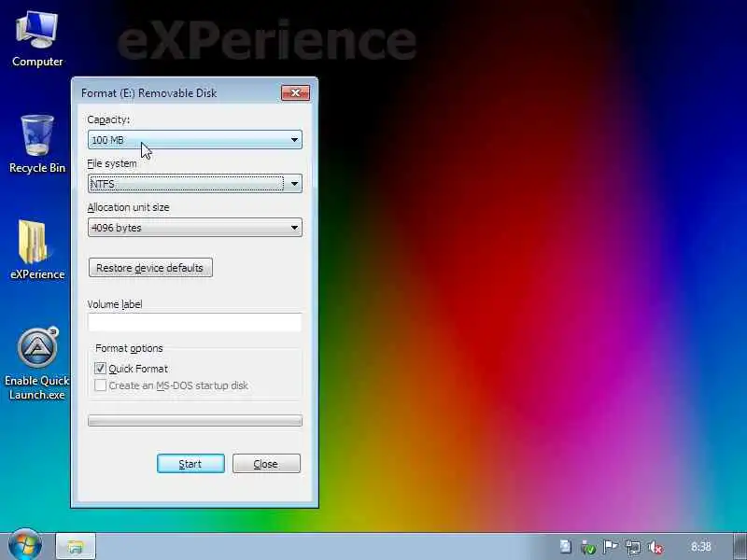Select the eXPerience folder on desktop

tap(37, 250)
